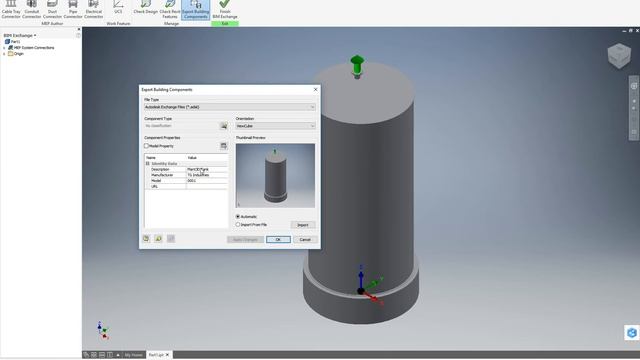Open the File Type dropdown
The width and height of the screenshot is (640, 360).
coord(230,107)
